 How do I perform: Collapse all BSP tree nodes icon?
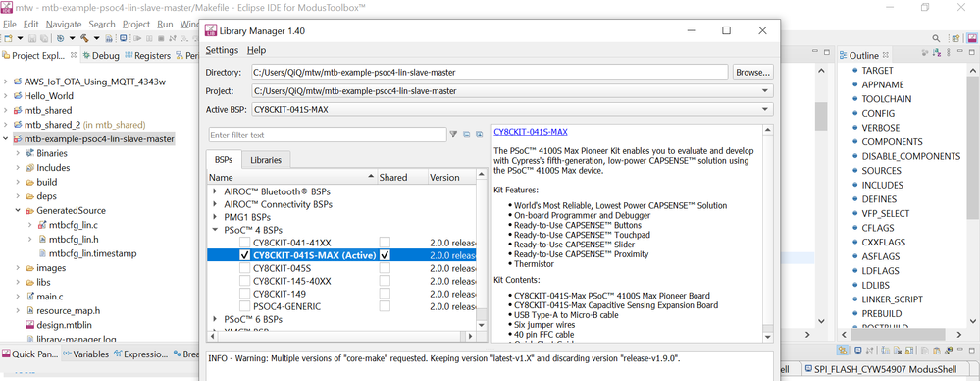(466, 135)
